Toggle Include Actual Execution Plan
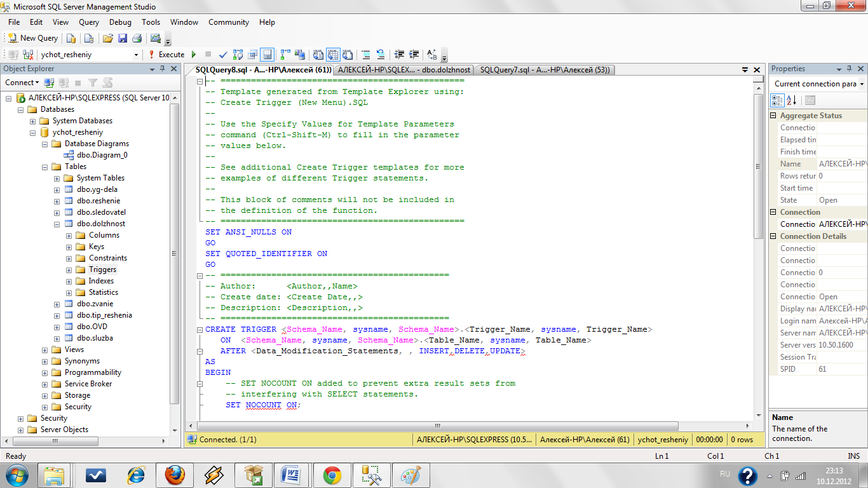 point(285,55)
